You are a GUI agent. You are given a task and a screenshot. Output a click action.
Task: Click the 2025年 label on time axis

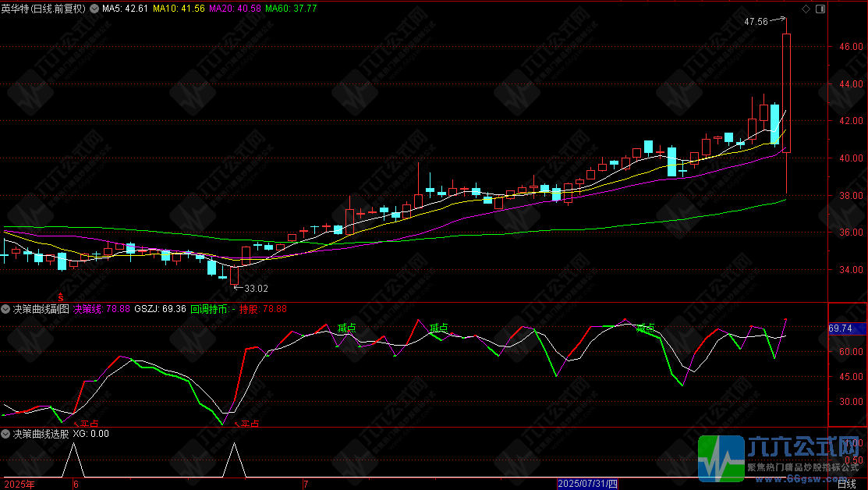(19, 484)
